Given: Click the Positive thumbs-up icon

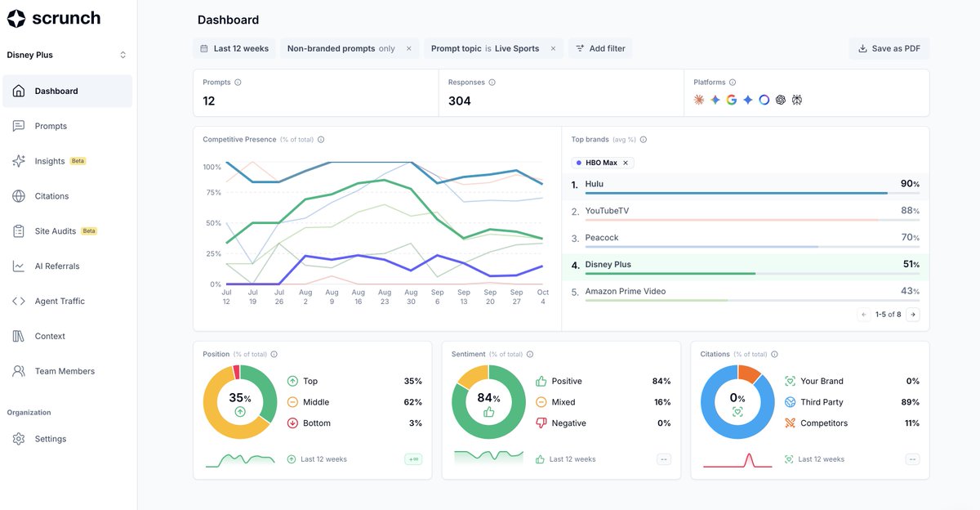Looking at the screenshot, I should (541, 381).
